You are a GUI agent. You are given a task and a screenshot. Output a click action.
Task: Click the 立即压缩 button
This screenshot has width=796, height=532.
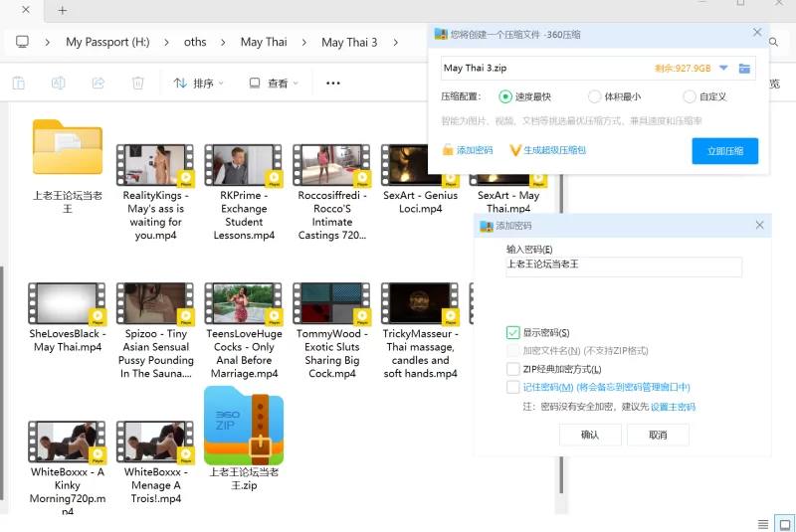[x=724, y=151]
